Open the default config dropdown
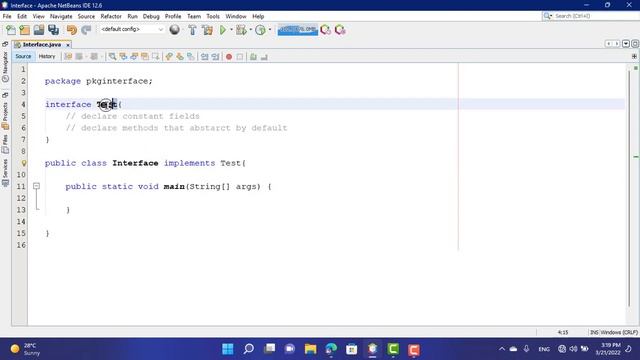Viewport: 640px width, 360px height. (x=132, y=29)
